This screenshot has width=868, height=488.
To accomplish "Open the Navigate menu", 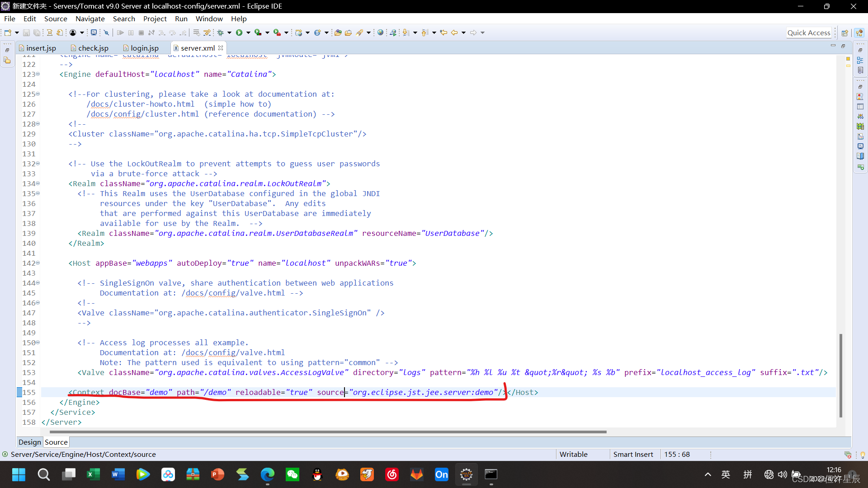I will point(90,19).
